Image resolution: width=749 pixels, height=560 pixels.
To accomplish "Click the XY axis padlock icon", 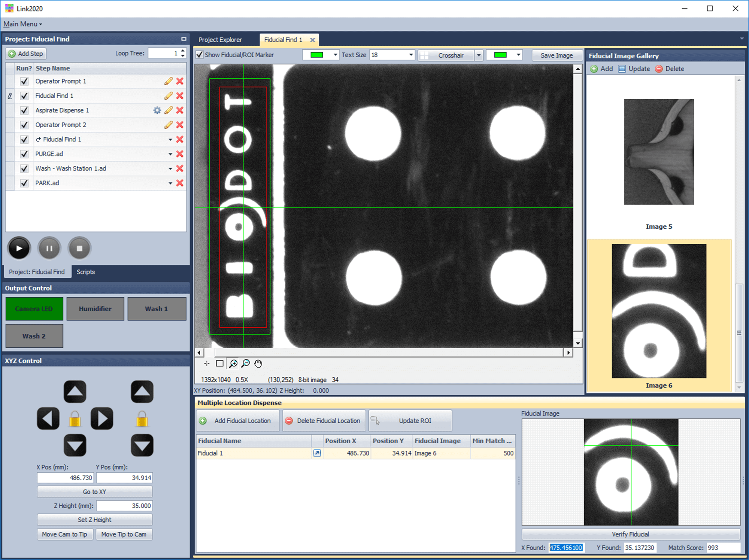I will 75,419.
